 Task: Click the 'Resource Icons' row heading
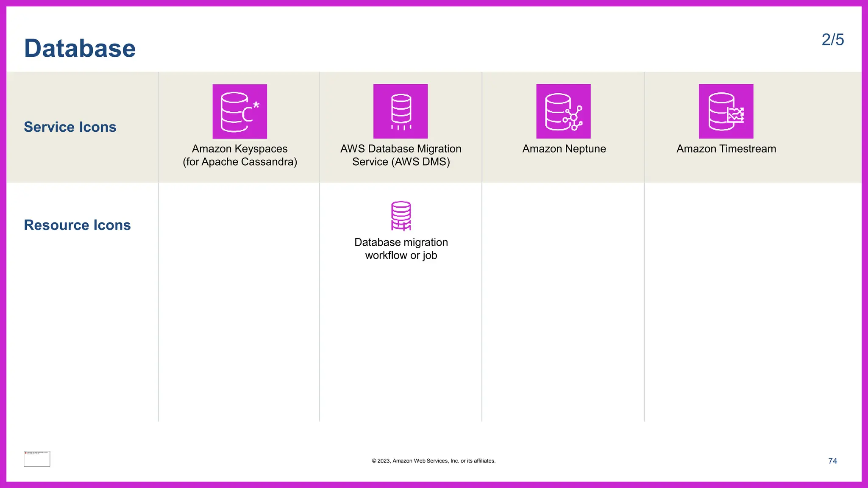coord(77,225)
